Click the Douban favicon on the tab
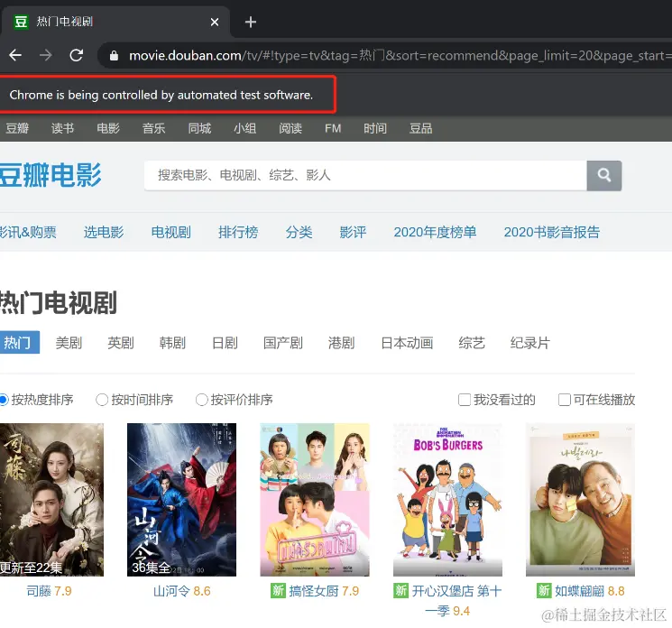Screen dimensions: 672x628 point(21,22)
